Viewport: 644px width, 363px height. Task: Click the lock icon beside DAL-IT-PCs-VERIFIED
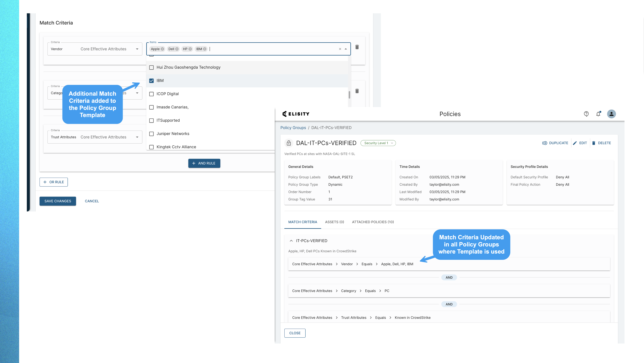point(289,143)
